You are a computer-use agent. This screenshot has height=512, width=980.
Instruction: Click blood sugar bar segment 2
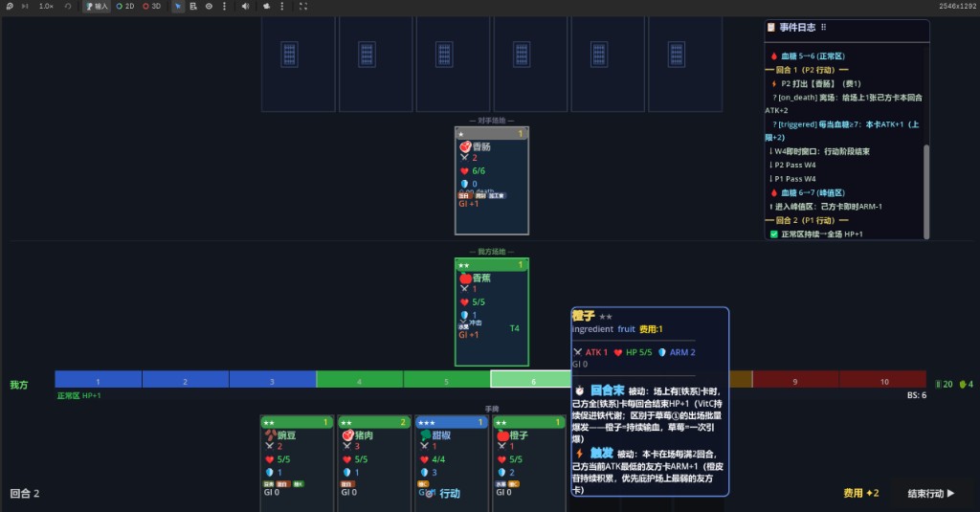pos(186,380)
